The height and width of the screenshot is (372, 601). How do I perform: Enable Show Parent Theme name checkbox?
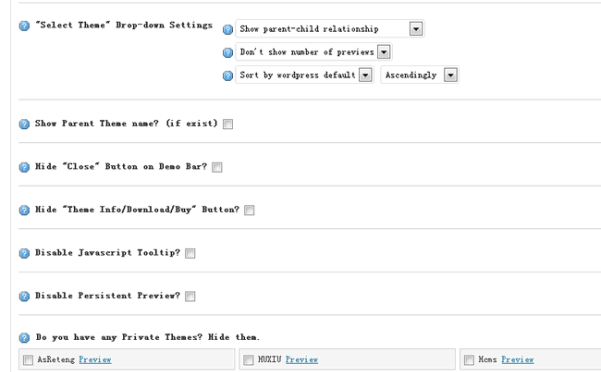pos(228,124)
